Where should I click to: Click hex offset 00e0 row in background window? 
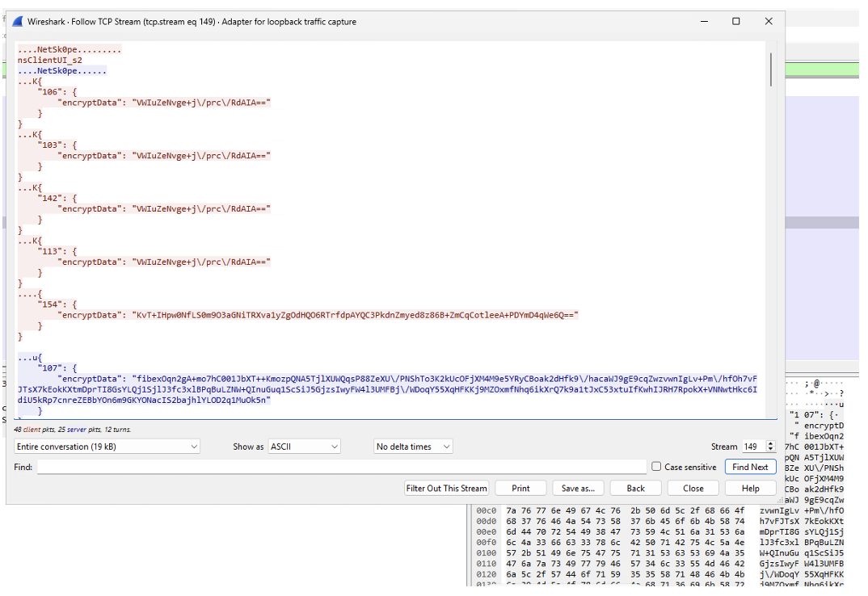tap(659, 532)
